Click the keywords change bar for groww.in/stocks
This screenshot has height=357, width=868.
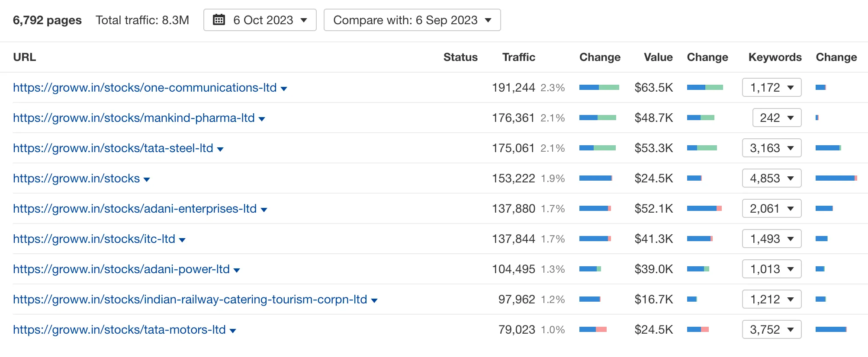click(836, 178)
